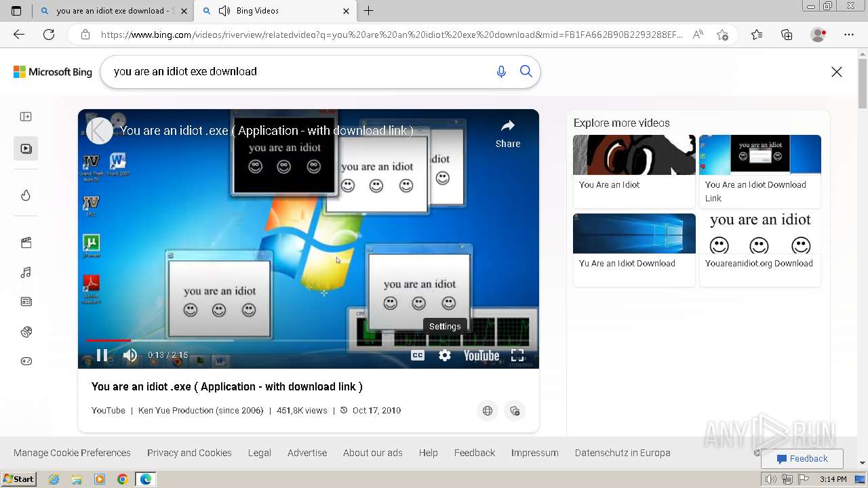Viewport: 868px width, 488px height.
Task: Click the channel avatar in video header
Action: click(x=100, y=131)
